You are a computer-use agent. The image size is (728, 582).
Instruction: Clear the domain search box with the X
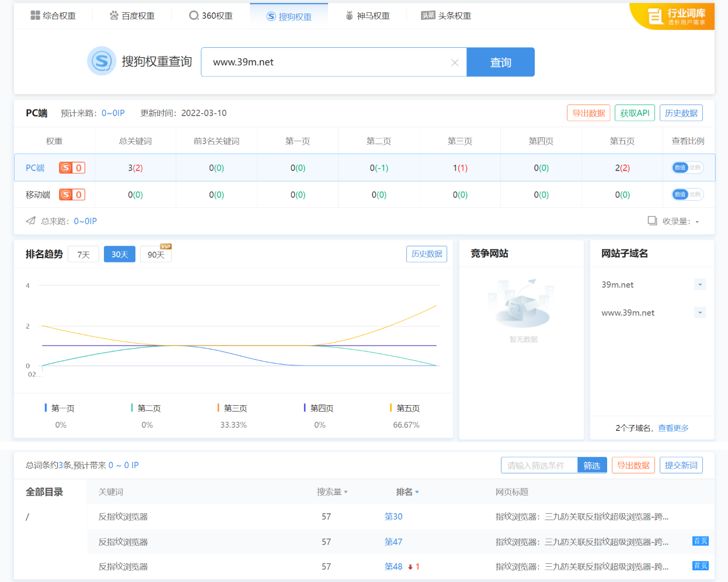tap(455, 62)
